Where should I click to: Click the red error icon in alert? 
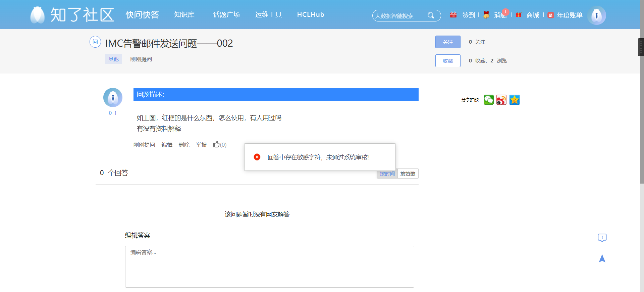257,157
